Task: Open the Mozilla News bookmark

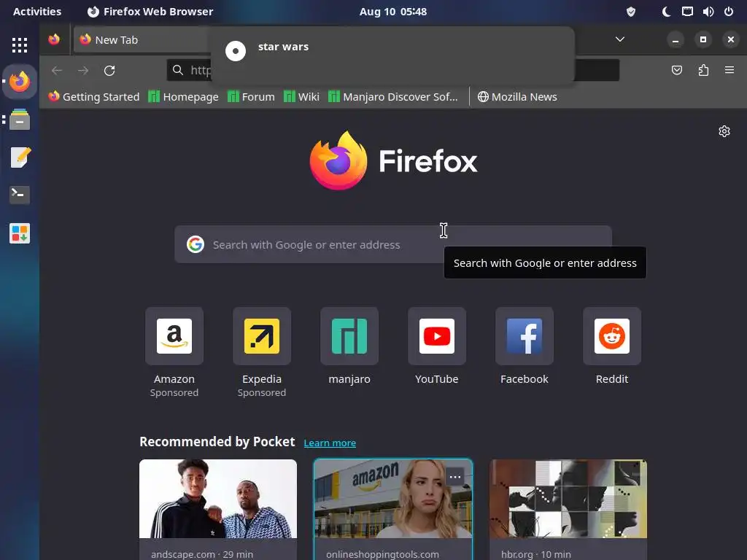Action: 517,97
